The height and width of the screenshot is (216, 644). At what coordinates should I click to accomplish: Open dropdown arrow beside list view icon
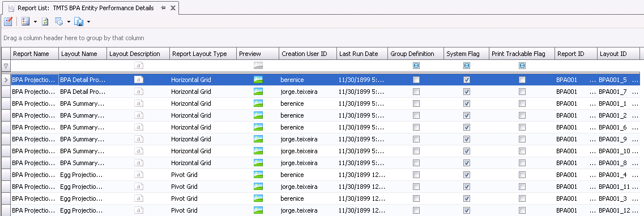pos(35,22)
